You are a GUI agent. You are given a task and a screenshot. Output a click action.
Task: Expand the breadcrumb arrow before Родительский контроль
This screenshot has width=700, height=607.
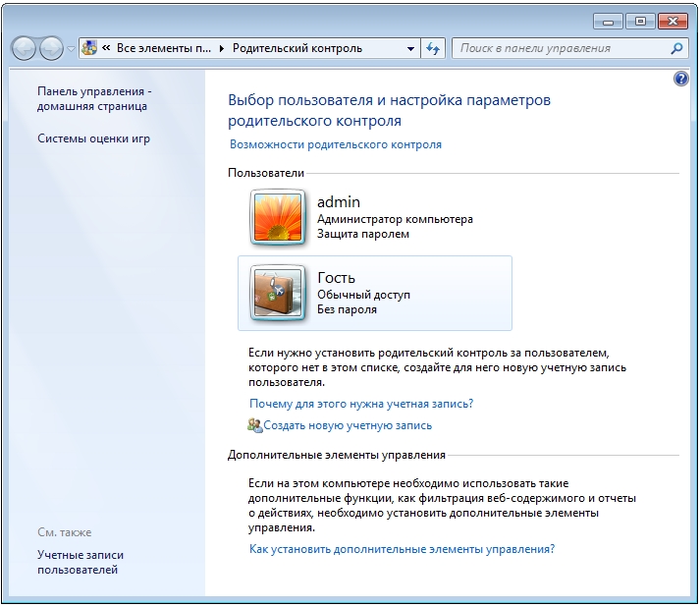coord(222,48)
